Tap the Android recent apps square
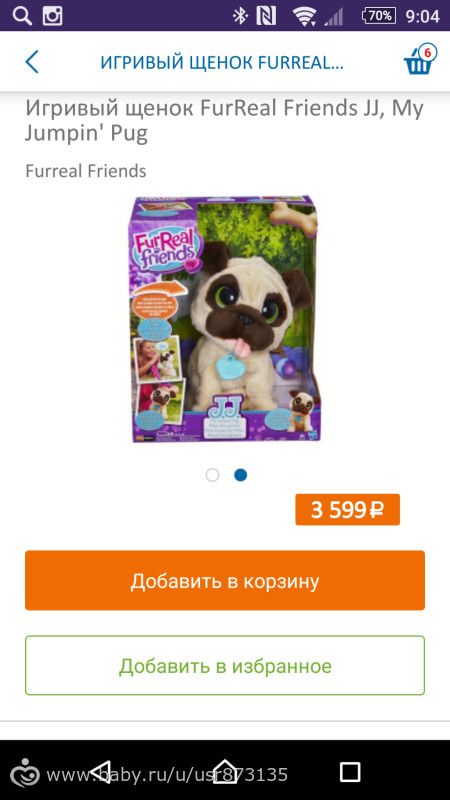 coord(350,772)
